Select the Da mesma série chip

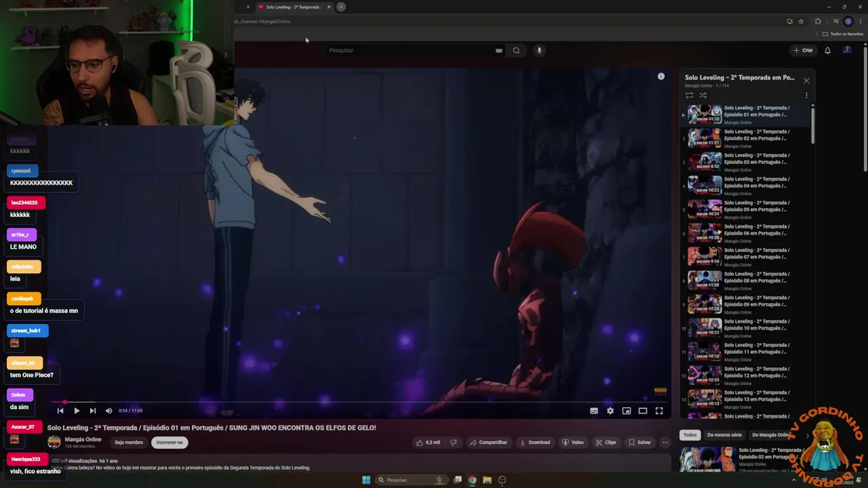coord(724,435)
